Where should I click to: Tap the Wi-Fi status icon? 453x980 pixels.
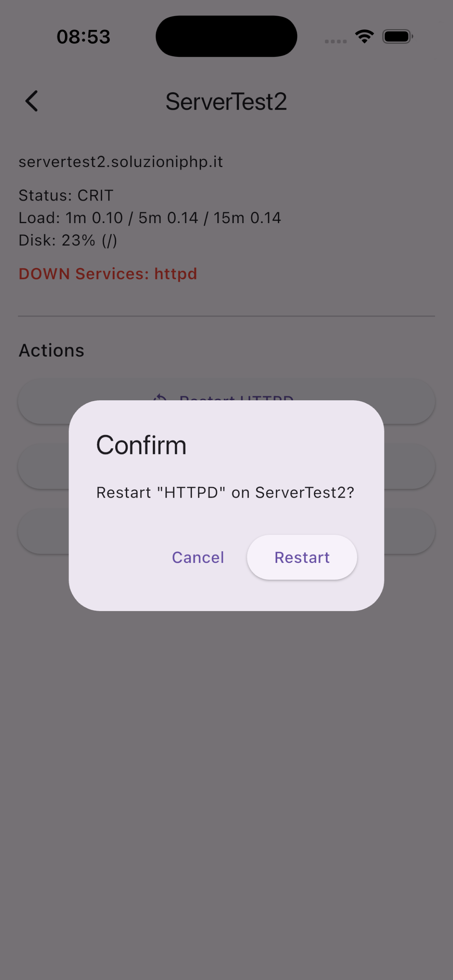click(364, 36)
